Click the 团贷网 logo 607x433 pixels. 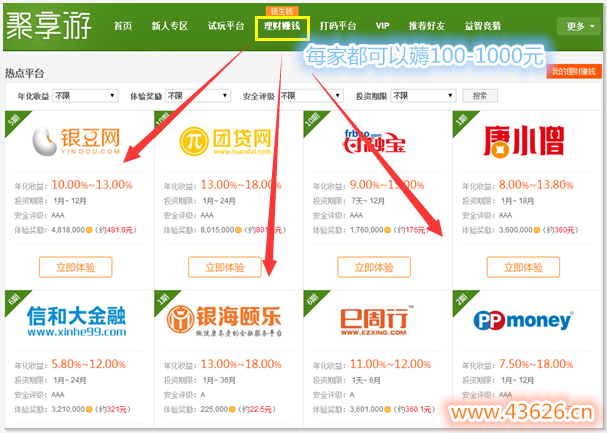point(225,141)
